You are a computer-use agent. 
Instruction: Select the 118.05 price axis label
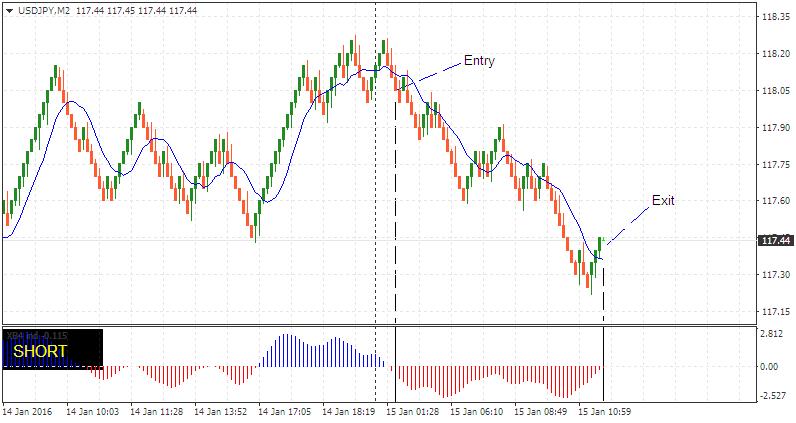coord(776,91)
